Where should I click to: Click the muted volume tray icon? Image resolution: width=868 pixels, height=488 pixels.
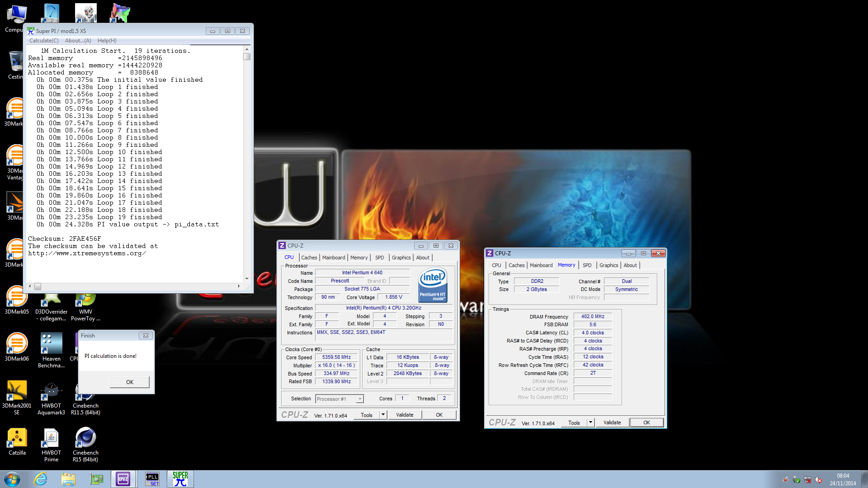coord(818,480)
